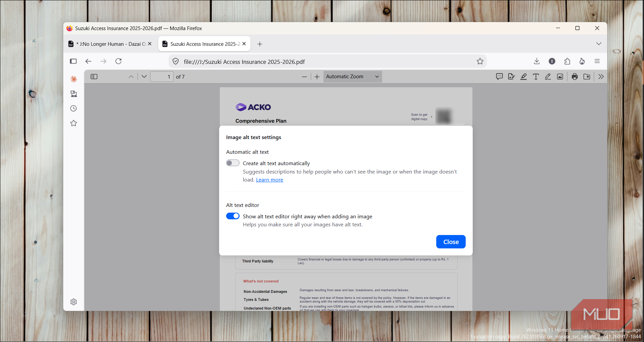644x342 pixels.
Task: Open the Learn more link
Action: 270,180
